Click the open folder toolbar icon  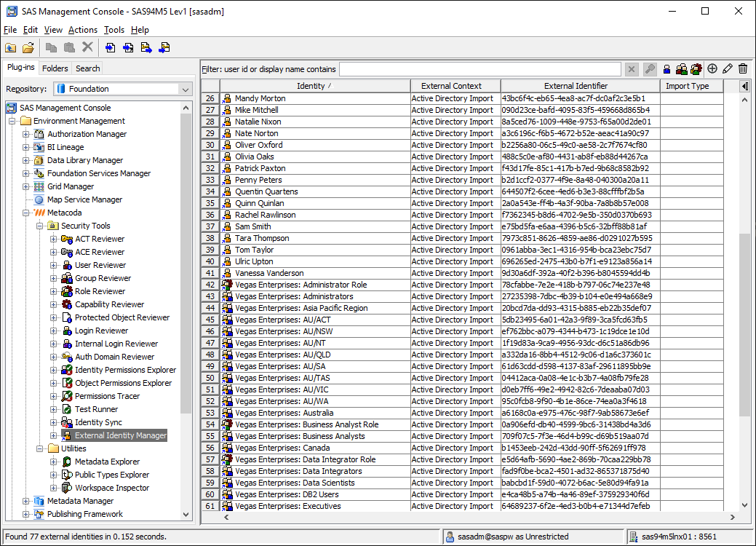(28, 48)
